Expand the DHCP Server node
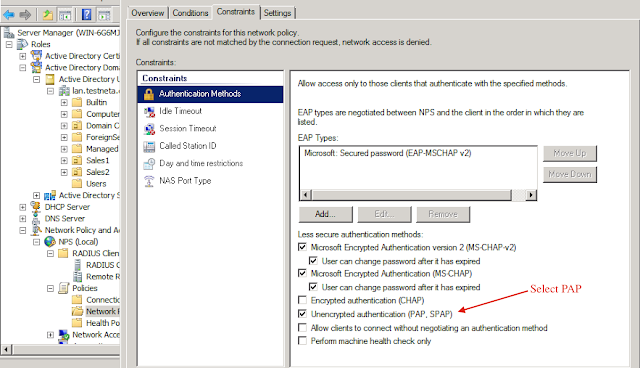 click(23, 207)
